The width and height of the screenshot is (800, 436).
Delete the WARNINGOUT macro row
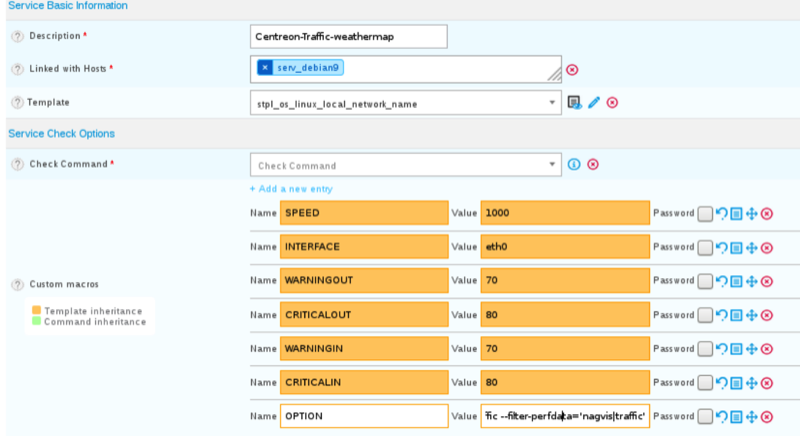(x=767, y=281)
